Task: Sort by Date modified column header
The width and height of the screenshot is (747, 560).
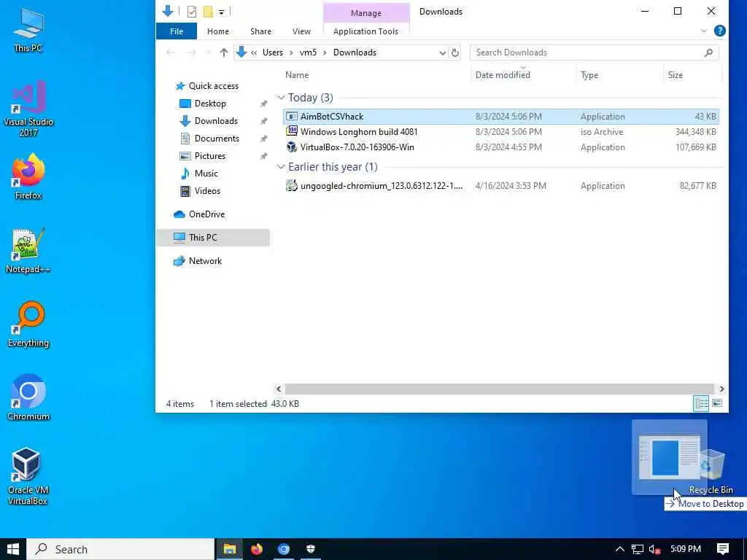Action: [x=503, y=75]
